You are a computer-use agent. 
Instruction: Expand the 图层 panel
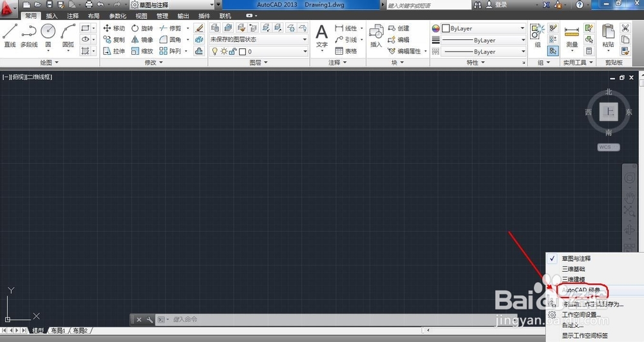(259, 62)
